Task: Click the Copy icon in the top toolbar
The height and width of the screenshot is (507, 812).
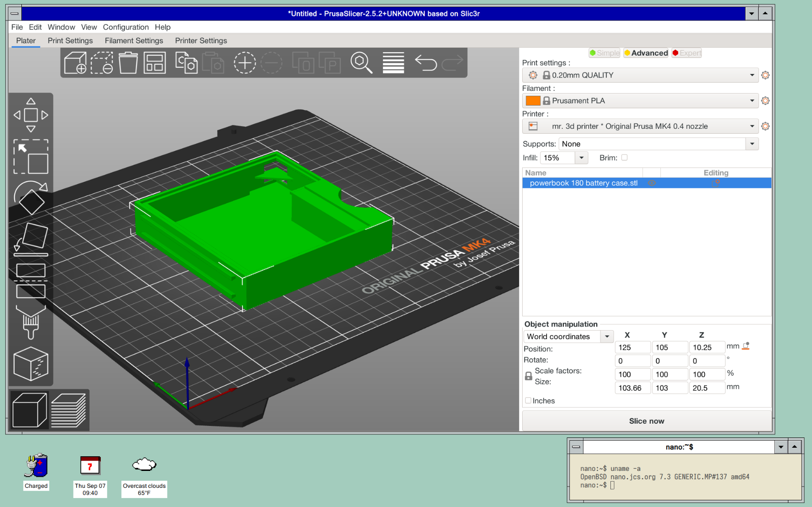Action: click(186, 63)
